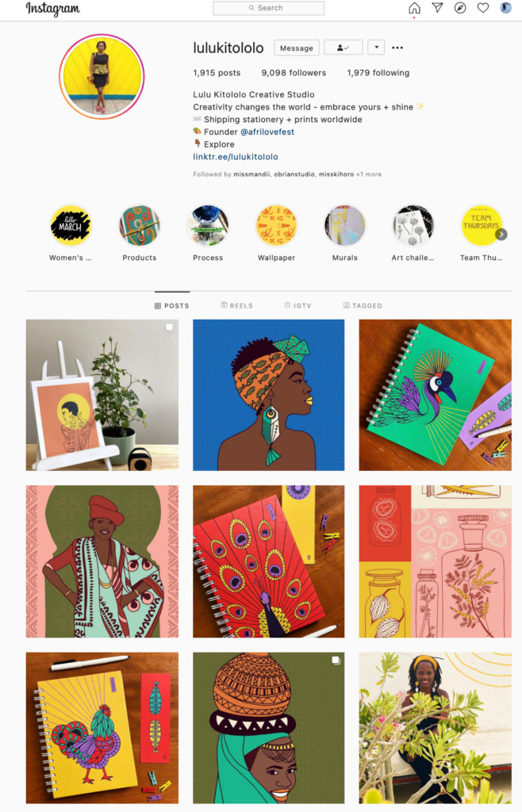Show more highlights with right chevron
522x812 pixels.
[501, 234]
